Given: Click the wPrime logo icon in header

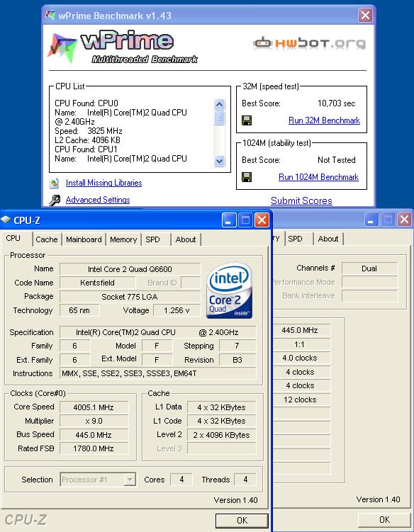Looking at the screenshot, I should [62, 48].
